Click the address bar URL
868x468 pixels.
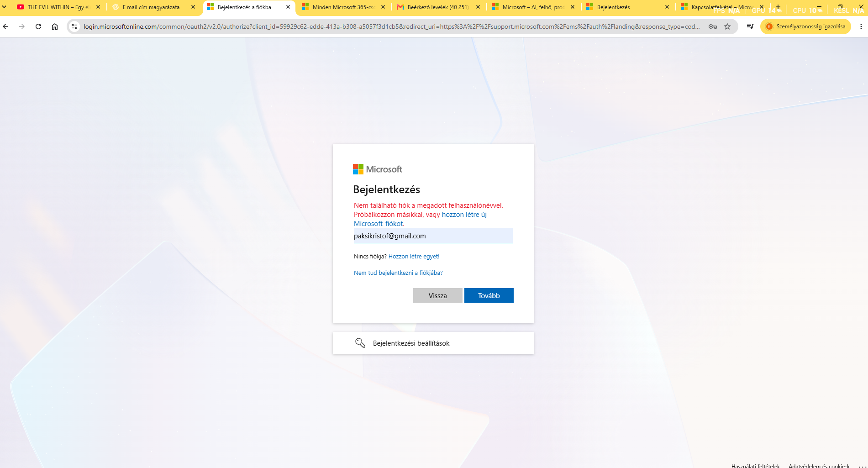point(391,26)
